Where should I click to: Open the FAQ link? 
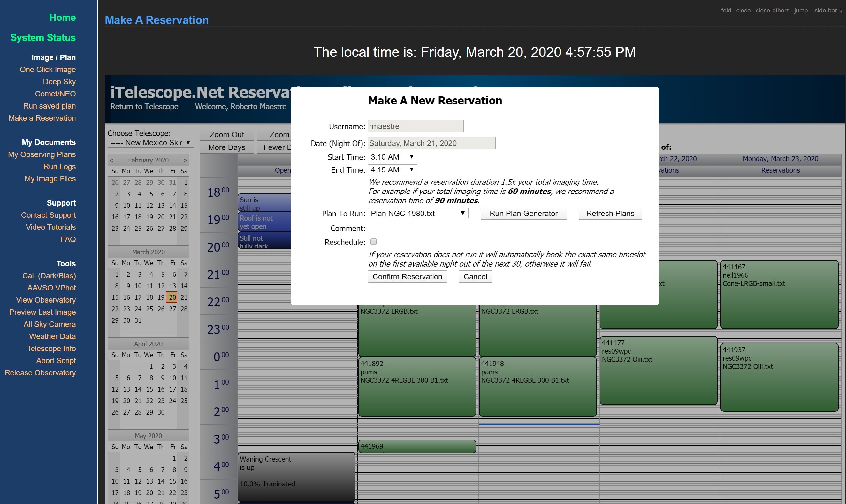[x=68, y=239]
